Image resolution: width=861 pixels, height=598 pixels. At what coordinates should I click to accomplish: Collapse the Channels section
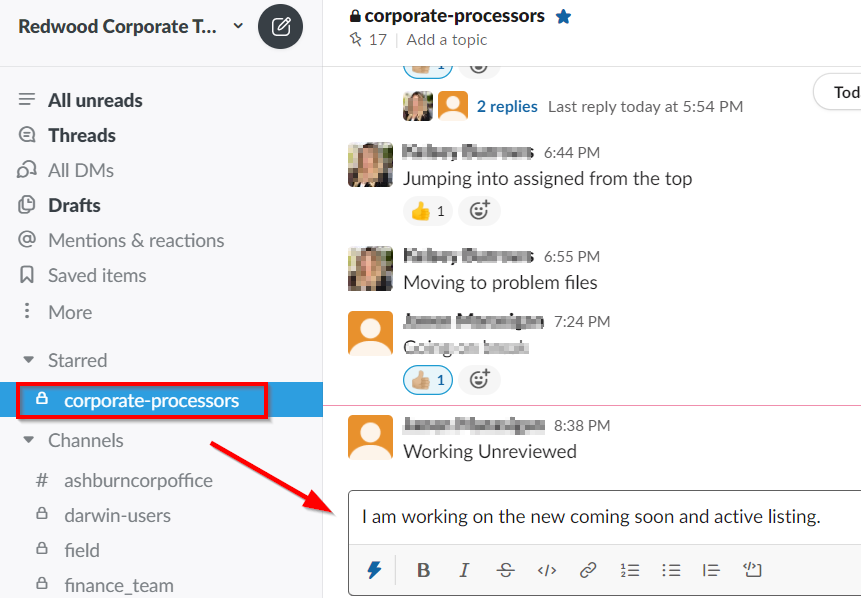pos(29,440)
